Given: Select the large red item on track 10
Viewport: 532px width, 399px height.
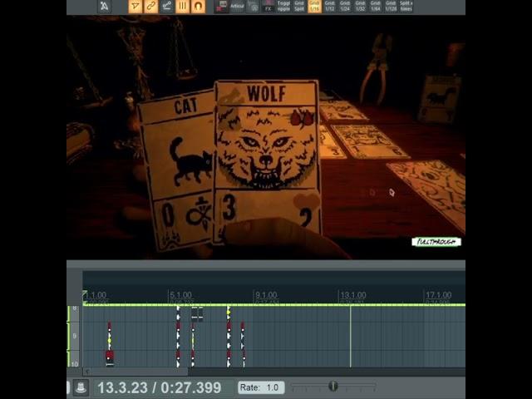Looking at the screenshot, I should (109, 357).
